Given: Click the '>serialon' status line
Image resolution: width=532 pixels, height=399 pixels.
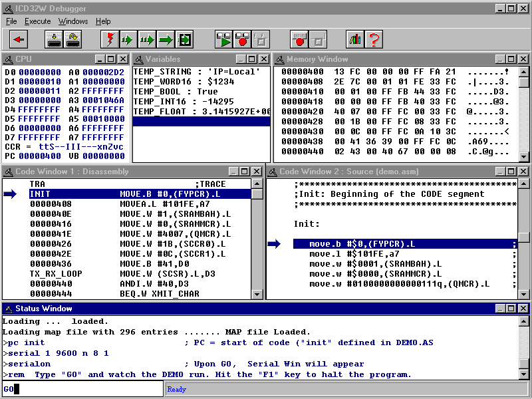Looking at the screenshot, I should click(27, 364).
